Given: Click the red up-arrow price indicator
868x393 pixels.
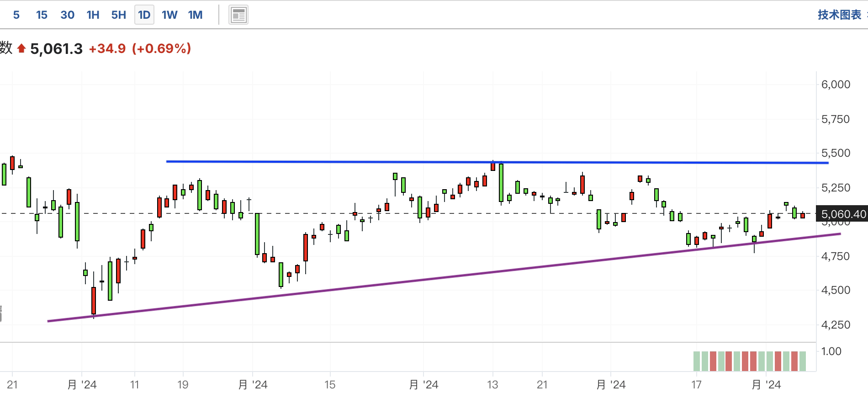Looking at the screenshot, I should [x=21, y=48].
